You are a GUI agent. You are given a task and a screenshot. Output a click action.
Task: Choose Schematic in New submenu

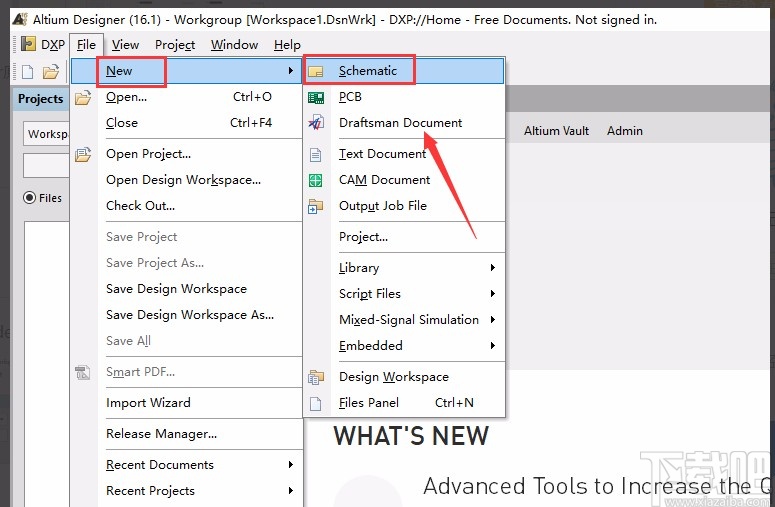(x=404, y=71)
